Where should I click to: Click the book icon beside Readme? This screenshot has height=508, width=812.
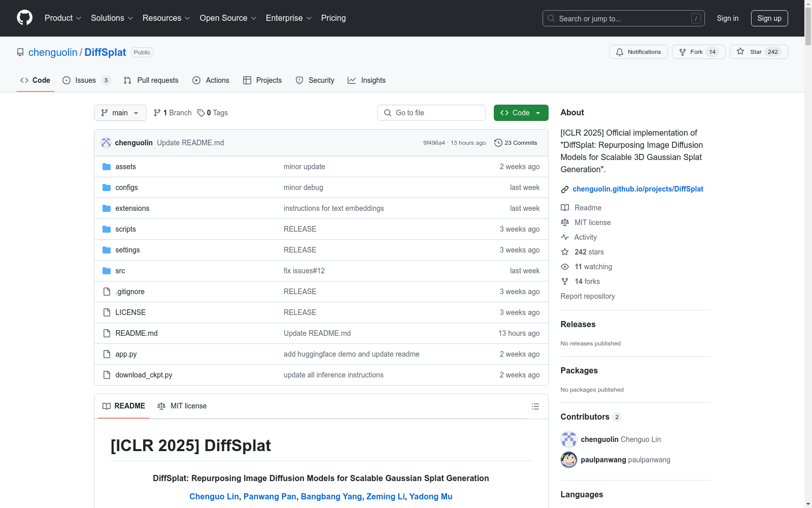(x=565, y=208)
